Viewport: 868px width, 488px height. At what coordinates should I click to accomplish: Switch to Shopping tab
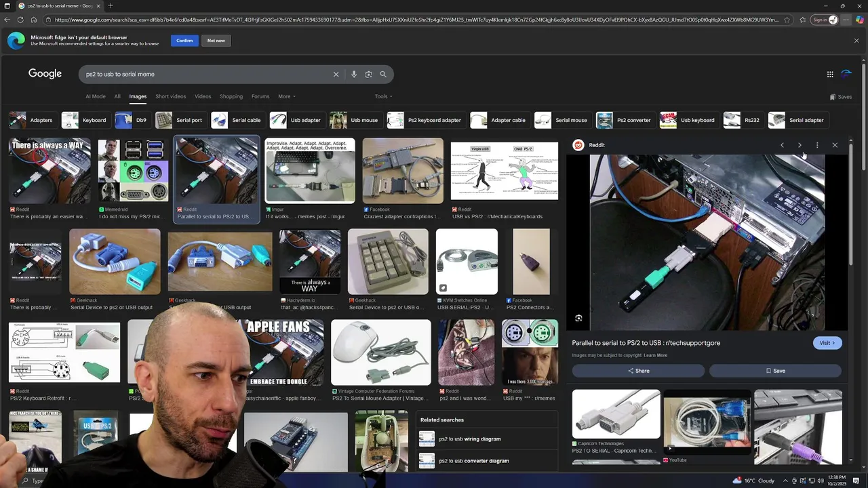(x=231, y=96)
